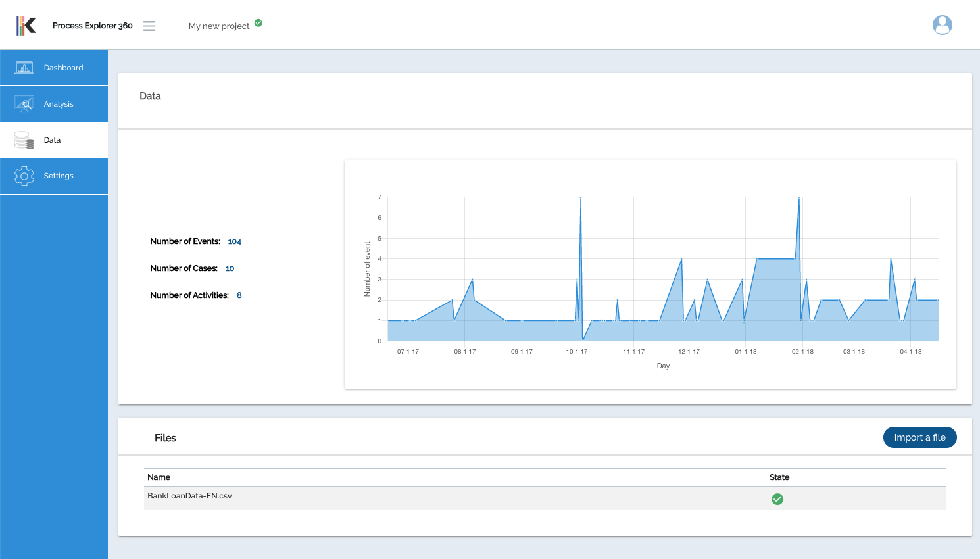Click the 07 1 17 x-axis tick label
The height and width of the screenshot is (559, 980).
tap(408, 352)
